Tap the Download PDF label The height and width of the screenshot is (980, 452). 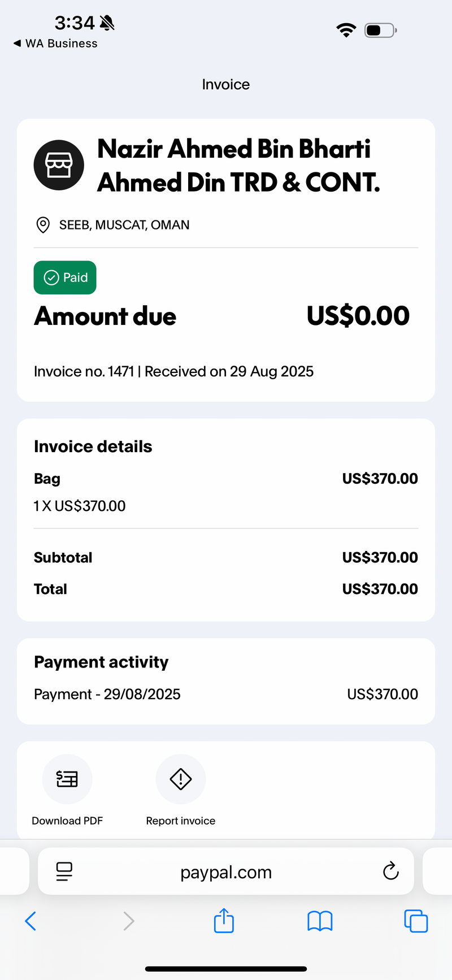click(x=67, y=821)
